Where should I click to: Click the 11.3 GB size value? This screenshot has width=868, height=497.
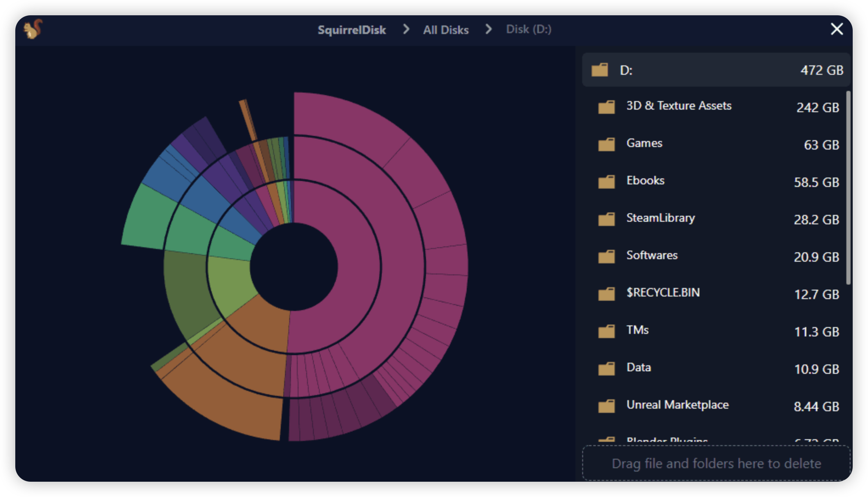[817, 332]
